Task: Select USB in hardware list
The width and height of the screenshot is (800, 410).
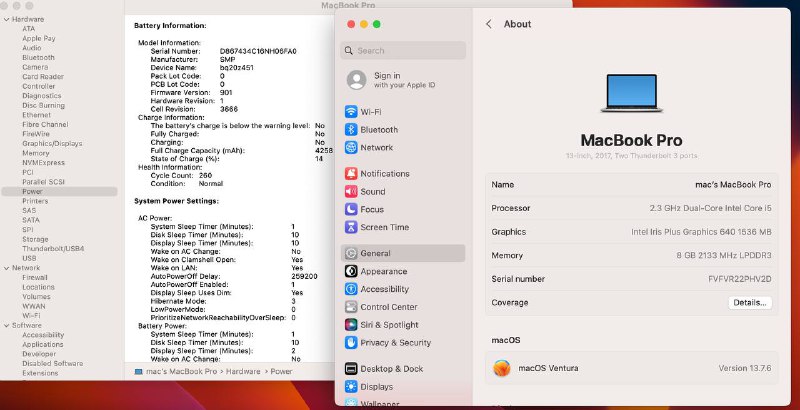Action: tap(29, 258)
